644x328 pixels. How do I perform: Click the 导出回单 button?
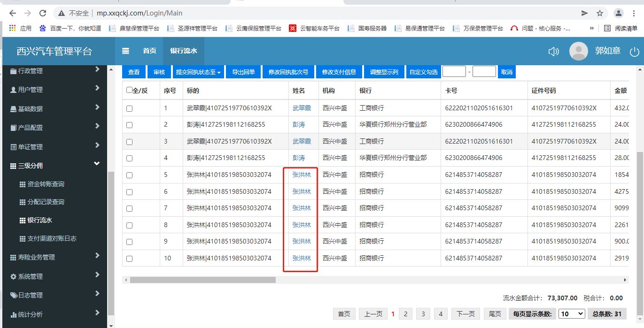pyautogui.click(x=243, y=72)
